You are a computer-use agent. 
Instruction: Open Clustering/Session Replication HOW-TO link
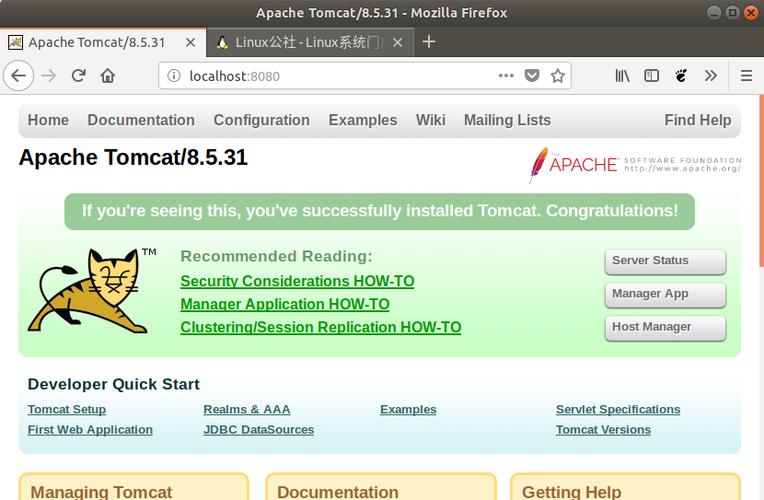tap(321, 327)
